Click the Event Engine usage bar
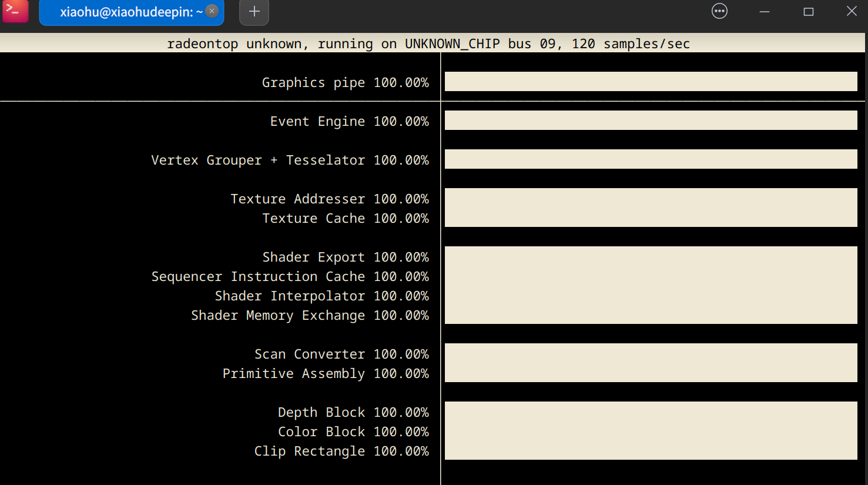Image resolution: width=868 pixels, height=485 pixels. pos(651,121)
